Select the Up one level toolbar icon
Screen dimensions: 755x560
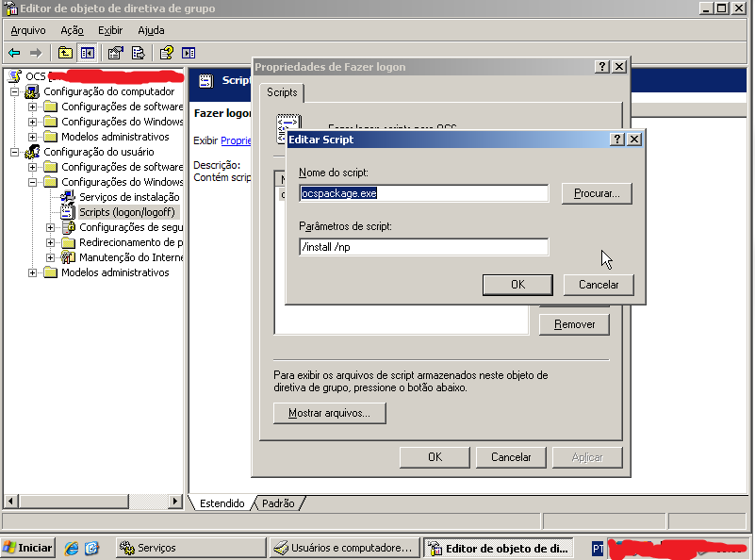(65, 52)
